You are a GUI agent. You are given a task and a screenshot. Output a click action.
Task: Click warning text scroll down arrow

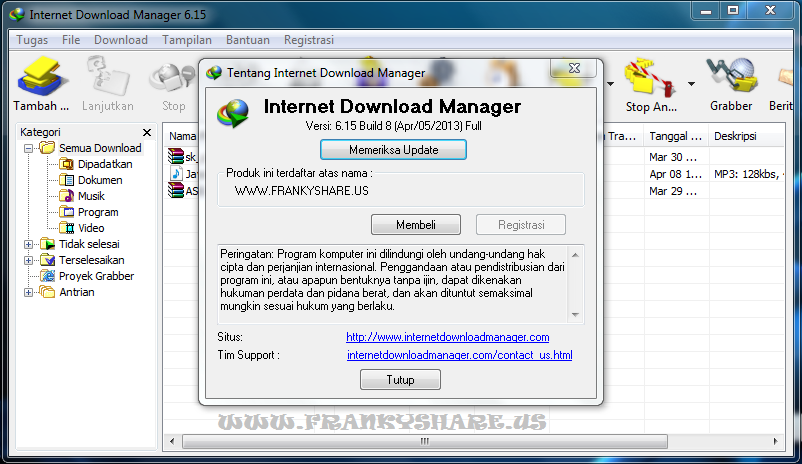coord(575,315)
